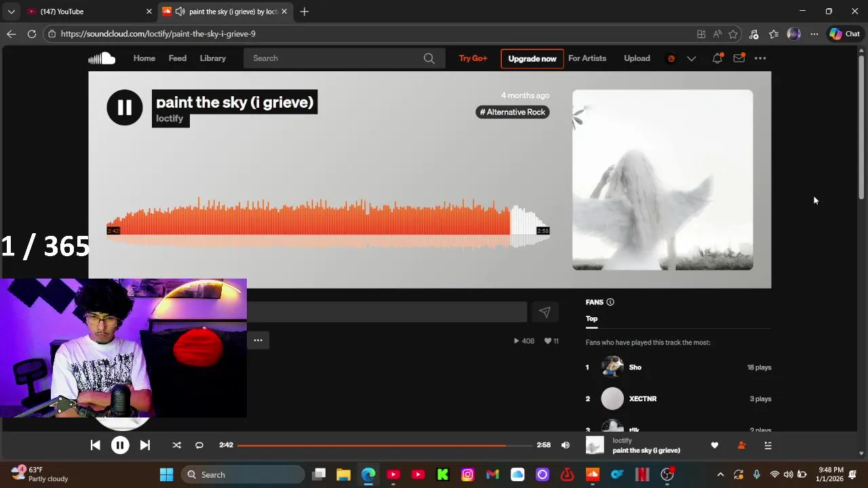Activate Read aloud in address bar

717,34
